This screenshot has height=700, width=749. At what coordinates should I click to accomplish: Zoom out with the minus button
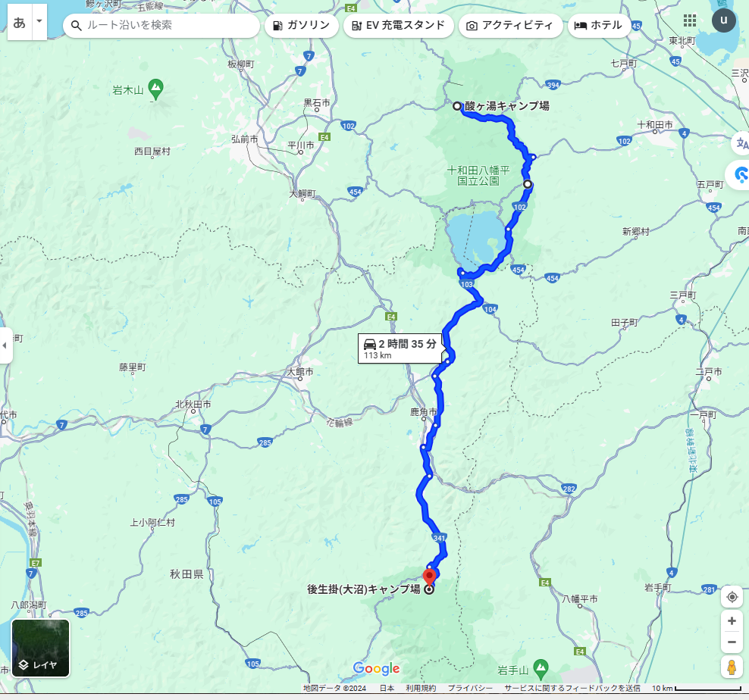(x=732, y=642)
